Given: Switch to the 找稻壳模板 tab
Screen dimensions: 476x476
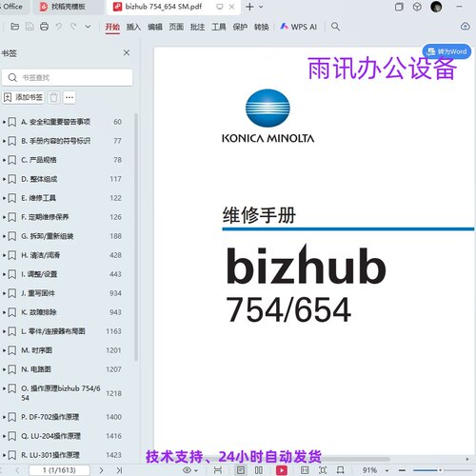Looking at the screenshot, I should click(68, 7).
